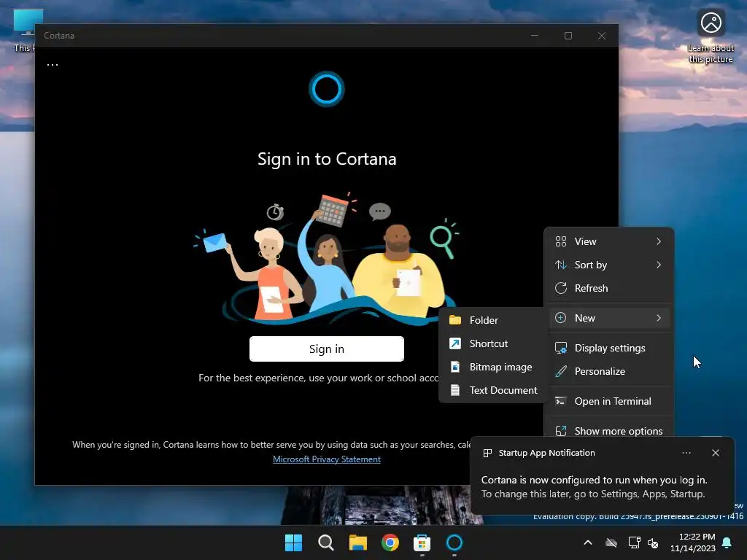Click the Startup App Notification title icon

(x=487, y=453)
